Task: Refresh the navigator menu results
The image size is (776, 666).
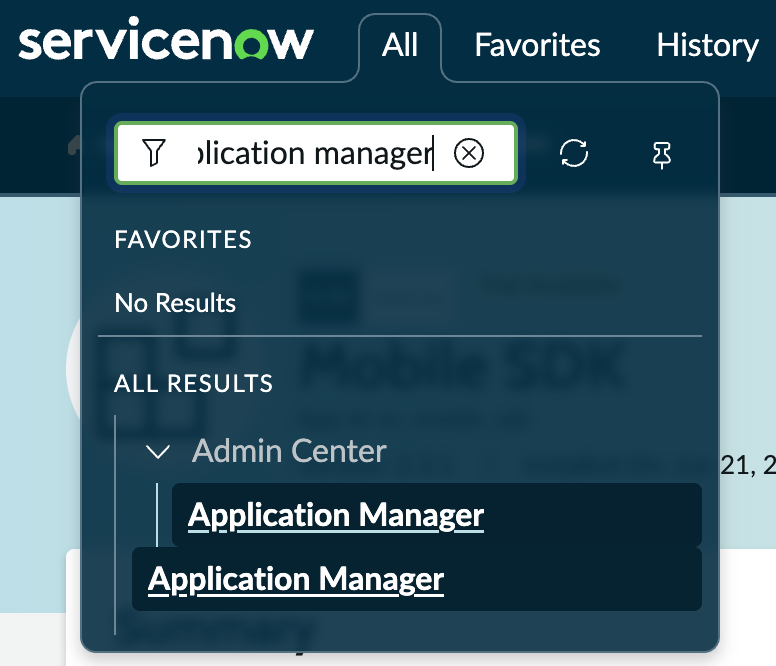Action: click(x=574, y=153)
